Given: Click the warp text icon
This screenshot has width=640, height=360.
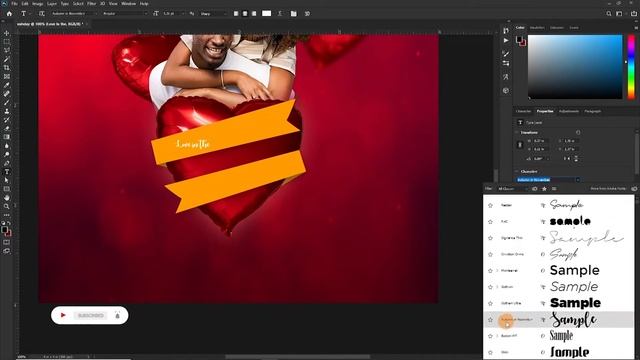Looking at the screenshot, I should coord(280,13).
